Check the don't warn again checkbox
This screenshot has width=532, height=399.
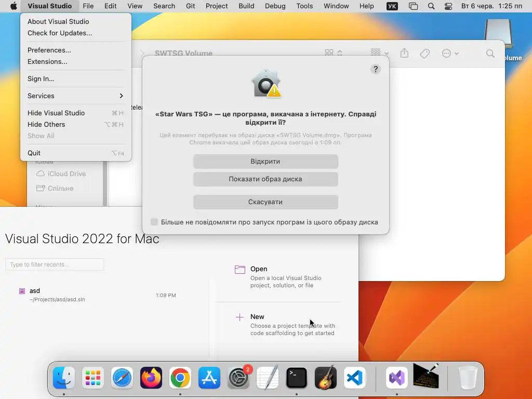pyautogui.click(x=154, y=222)
